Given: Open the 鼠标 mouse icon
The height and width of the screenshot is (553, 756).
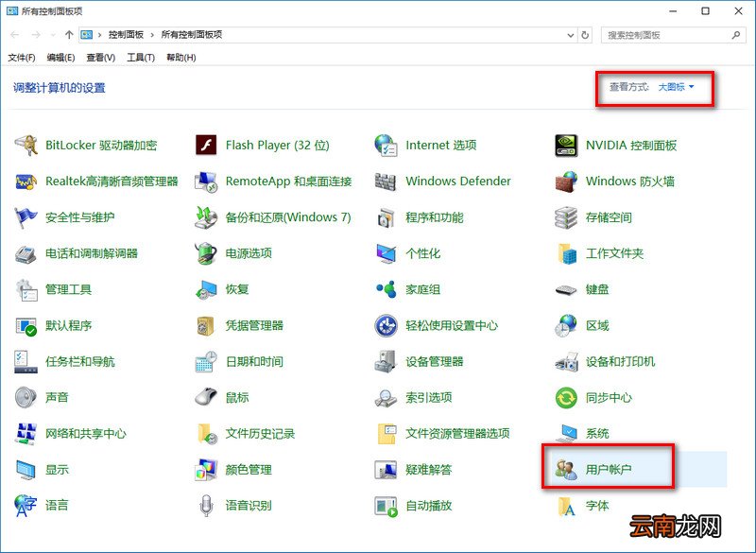Looking at the screenshot, I should pyautogui.click(x=206, y=398).
